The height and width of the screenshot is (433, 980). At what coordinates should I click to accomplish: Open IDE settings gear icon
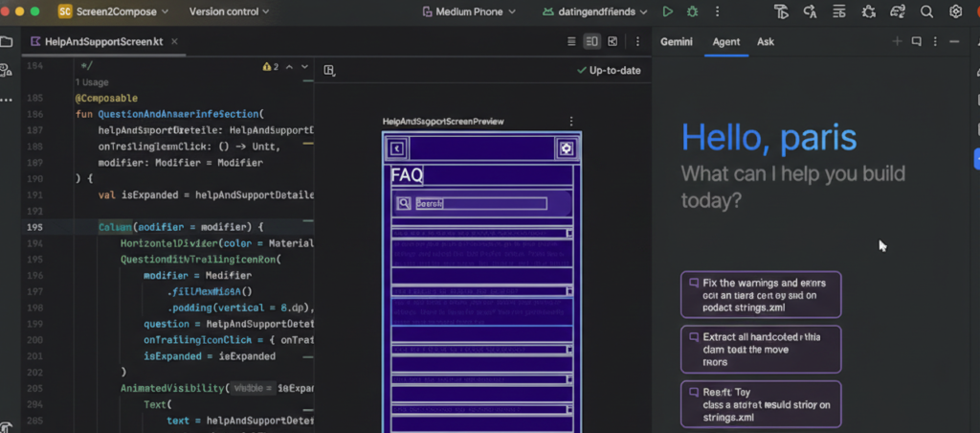pyautogui.click(x=956, y=11)
